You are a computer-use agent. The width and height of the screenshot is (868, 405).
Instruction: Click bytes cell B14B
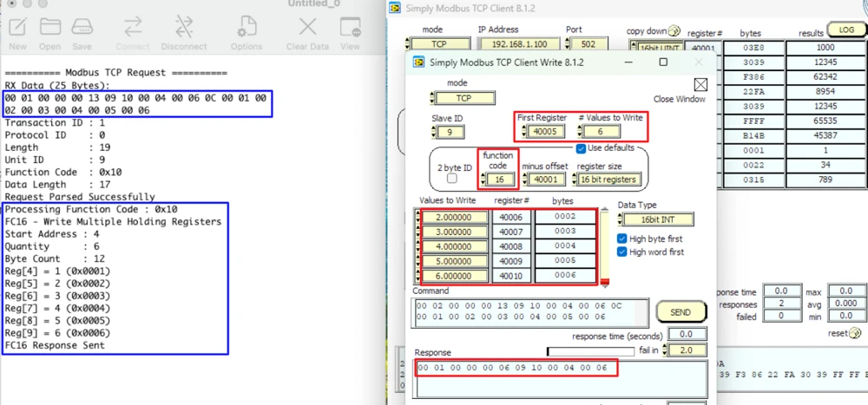(754, 135)
